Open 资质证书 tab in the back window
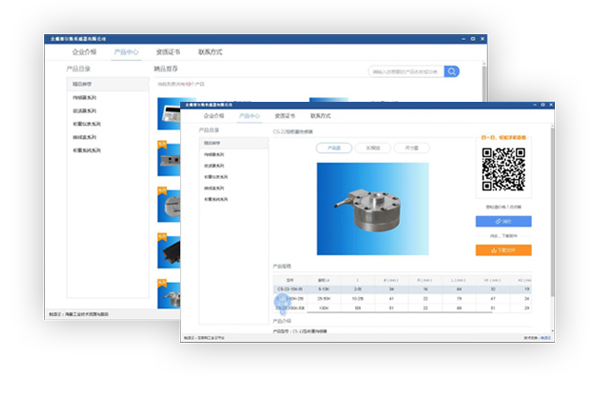 pos(168,52)
